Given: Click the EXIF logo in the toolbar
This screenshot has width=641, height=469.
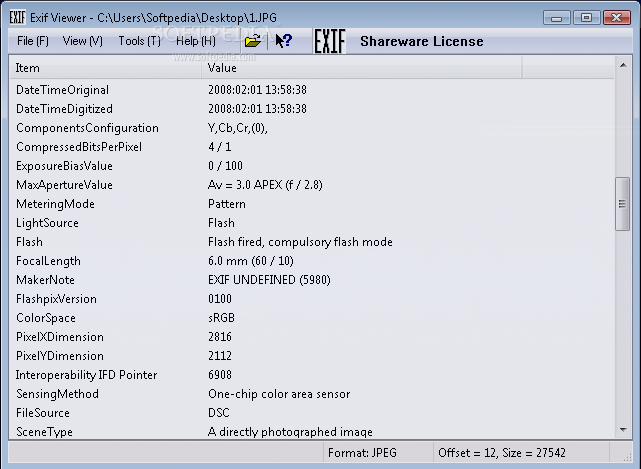Looking at the screenshot, I should [329, 41].
